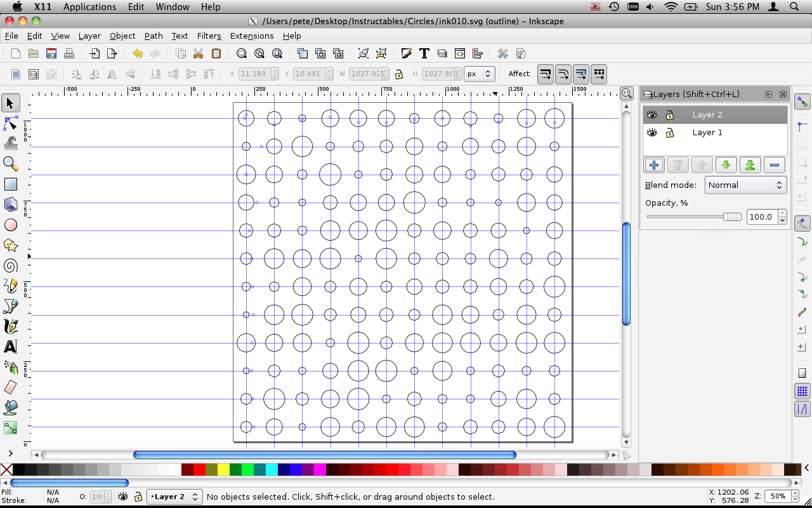Open the Align and Distribute icon
812x508 pixels.
click(478, 53)
